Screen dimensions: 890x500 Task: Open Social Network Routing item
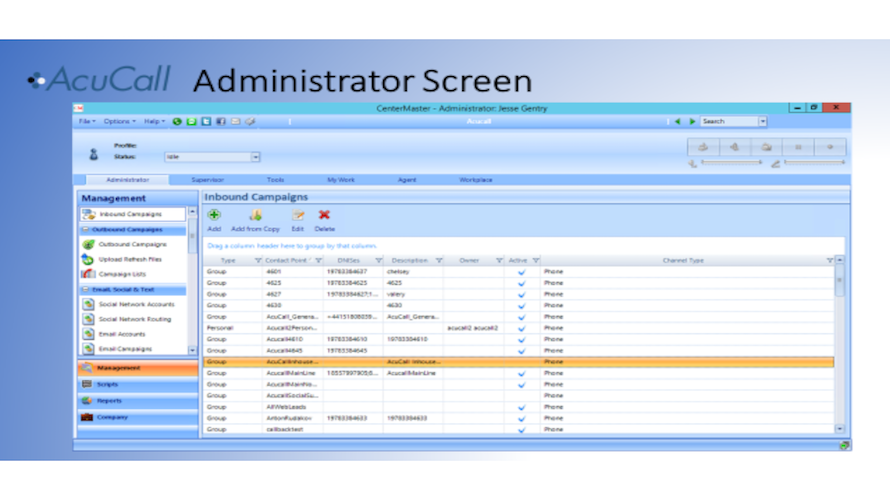coord(133,319)
